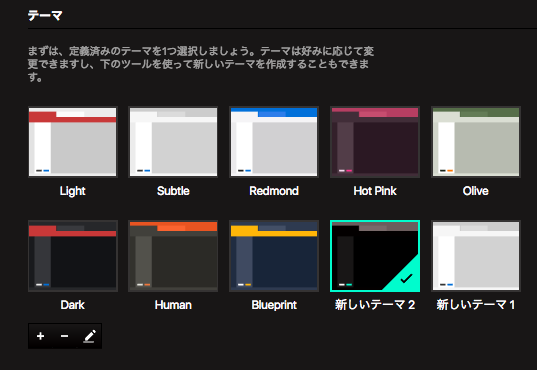Switch to the Dark theme preview

[73, 256]
